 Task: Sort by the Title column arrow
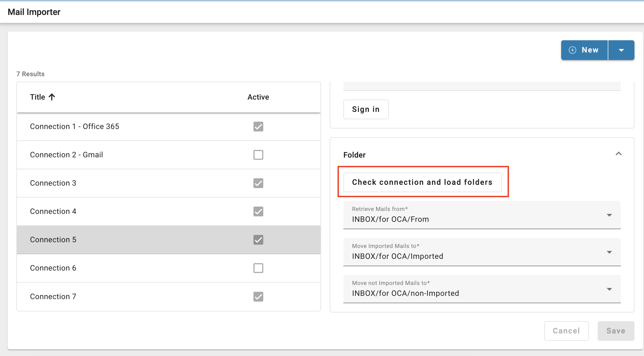tap(52, 97)
